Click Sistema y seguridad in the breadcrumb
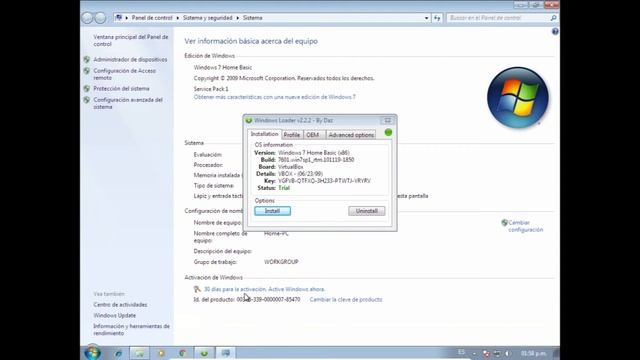 tap(207, 18)
